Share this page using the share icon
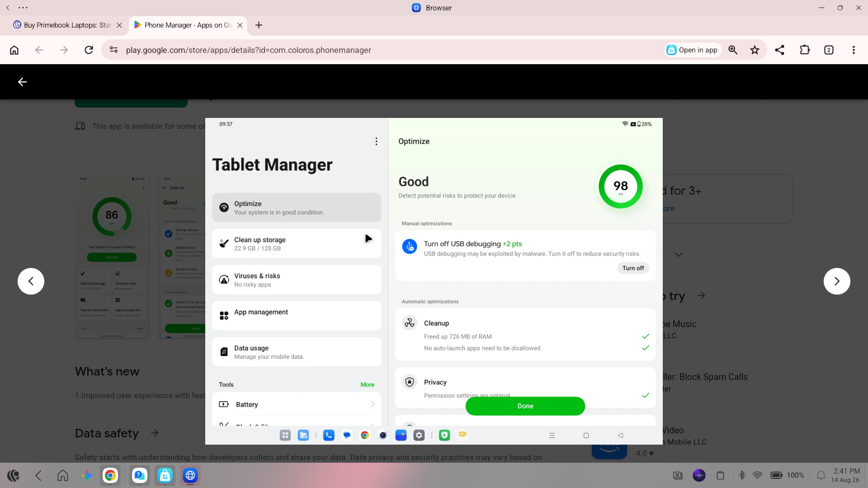 [779, 50]
